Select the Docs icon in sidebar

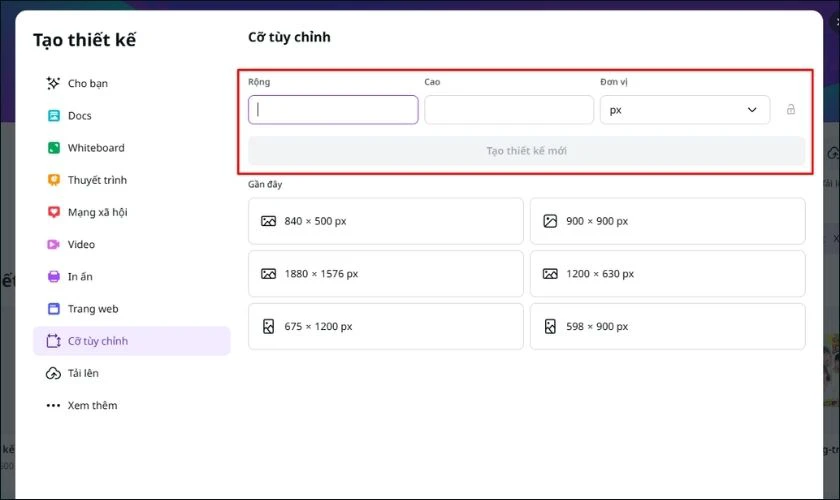[x=54, y=116]
